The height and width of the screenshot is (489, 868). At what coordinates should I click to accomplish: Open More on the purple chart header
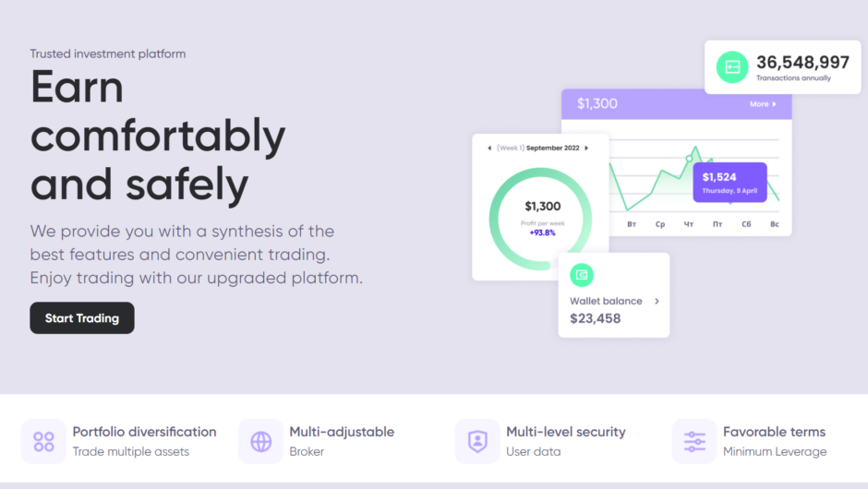(x=763, y=104)
